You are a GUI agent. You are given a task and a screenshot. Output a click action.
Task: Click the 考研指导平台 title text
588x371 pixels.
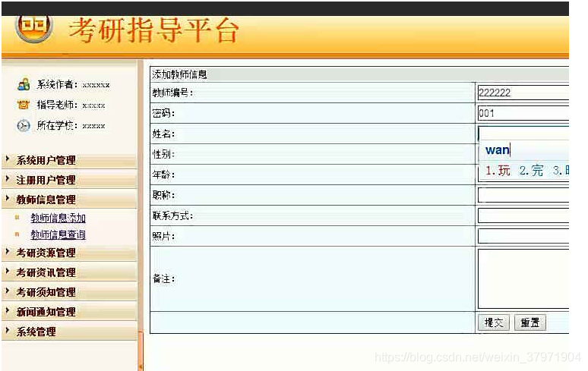153,30
